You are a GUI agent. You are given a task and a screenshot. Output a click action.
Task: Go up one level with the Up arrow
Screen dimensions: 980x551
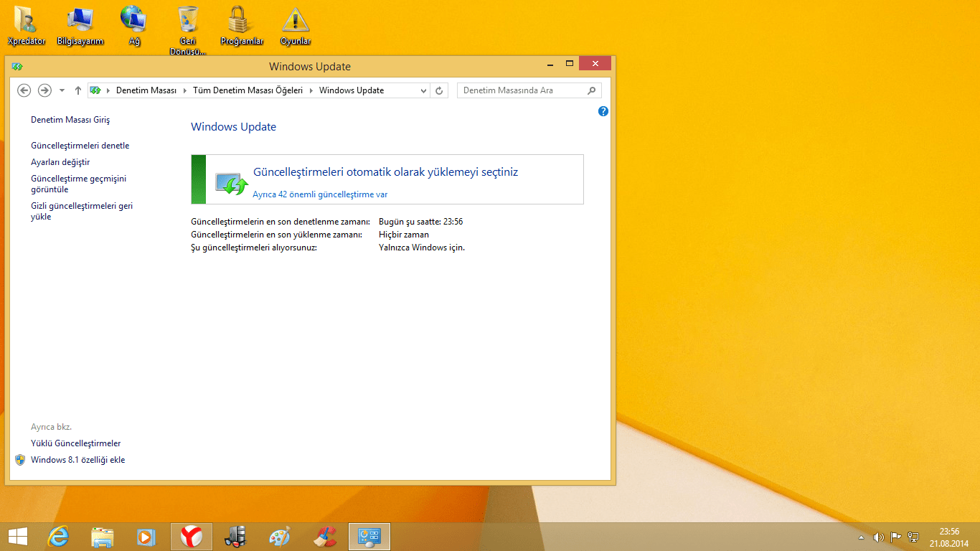click(x=78, y=90)
